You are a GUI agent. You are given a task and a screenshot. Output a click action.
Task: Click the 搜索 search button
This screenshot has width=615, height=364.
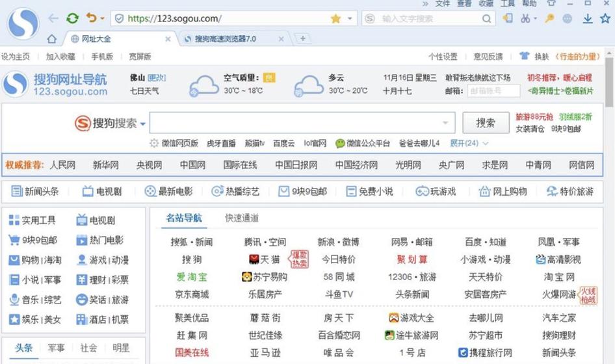(x=486, y=123)
